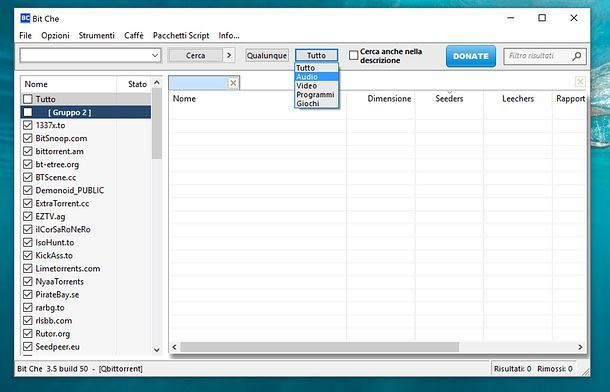Click the Bit Che logo in title bar
610x392 pixels.
point(25,18)
